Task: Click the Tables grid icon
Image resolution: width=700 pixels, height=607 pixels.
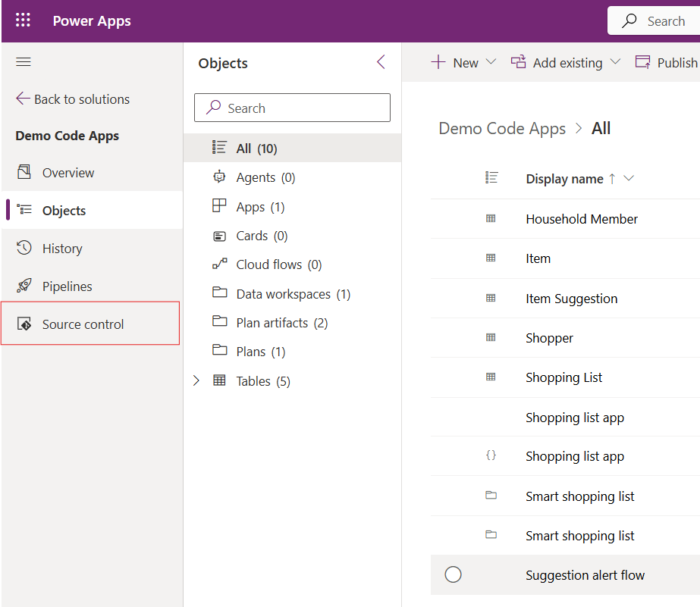Action: [219, 380]
